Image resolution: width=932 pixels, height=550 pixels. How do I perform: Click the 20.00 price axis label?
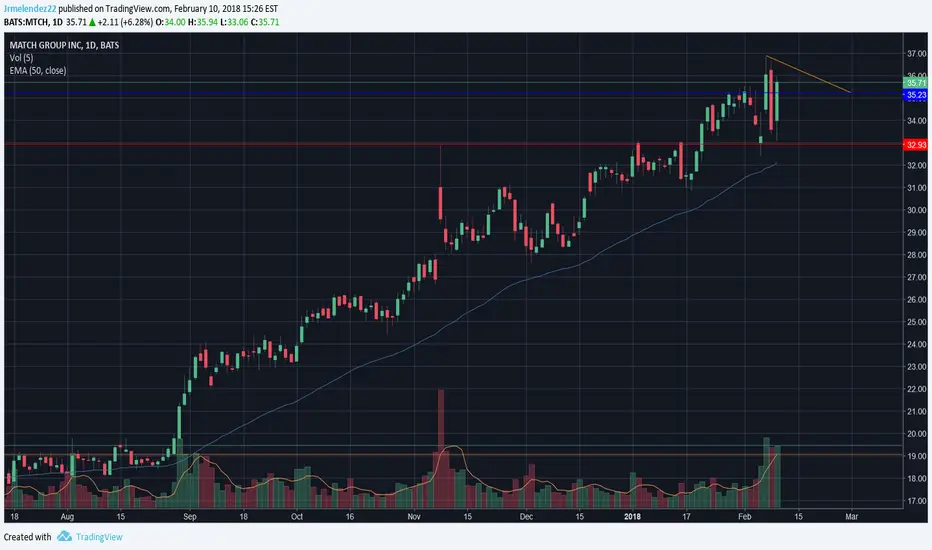click(916, 434)
